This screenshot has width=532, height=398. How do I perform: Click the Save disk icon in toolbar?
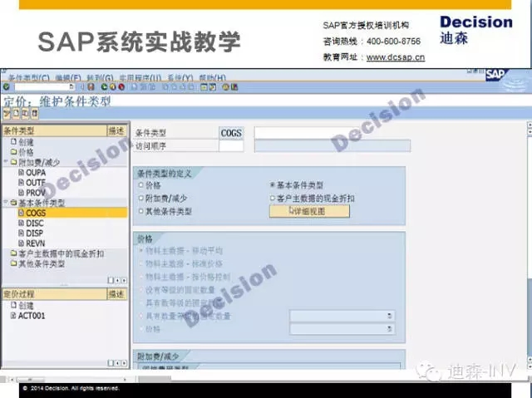click(x=91, y=86)
